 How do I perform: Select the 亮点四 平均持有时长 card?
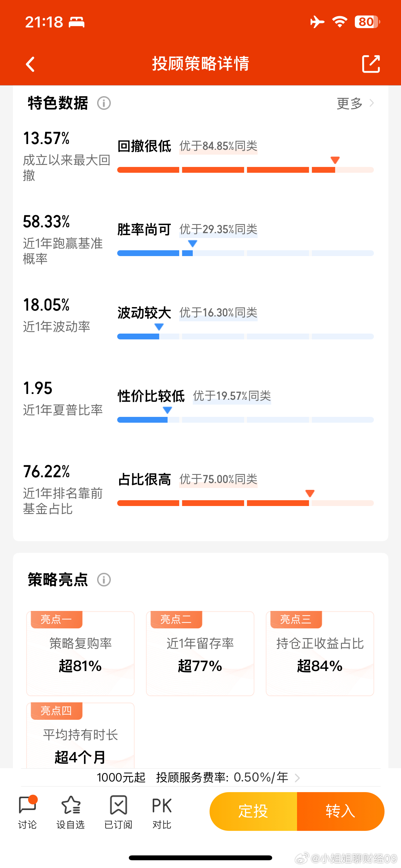(80, 738)
